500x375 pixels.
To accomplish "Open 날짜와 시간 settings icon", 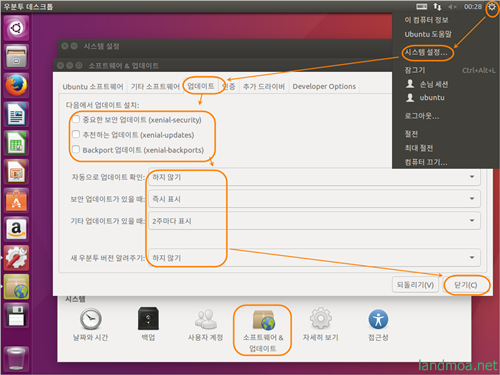I will 90,325.
